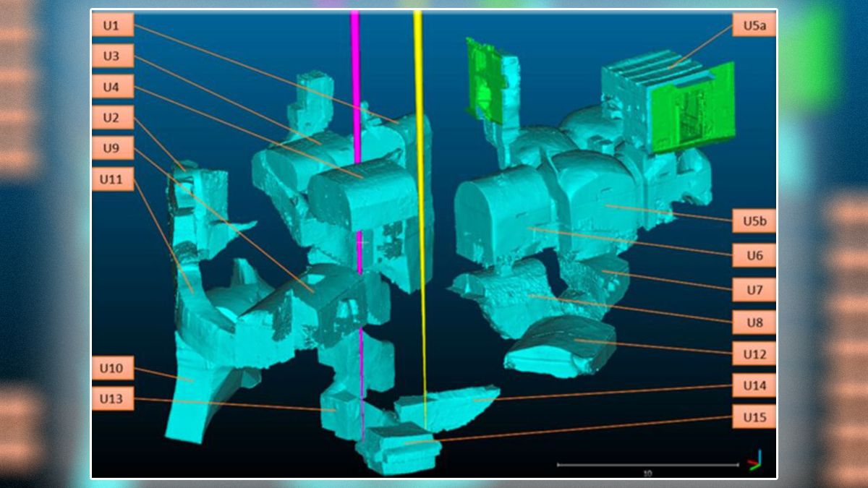The height and width of the screenshot is (488, 868).
Task: Pick the U7 label box
Action: [754, 289]
